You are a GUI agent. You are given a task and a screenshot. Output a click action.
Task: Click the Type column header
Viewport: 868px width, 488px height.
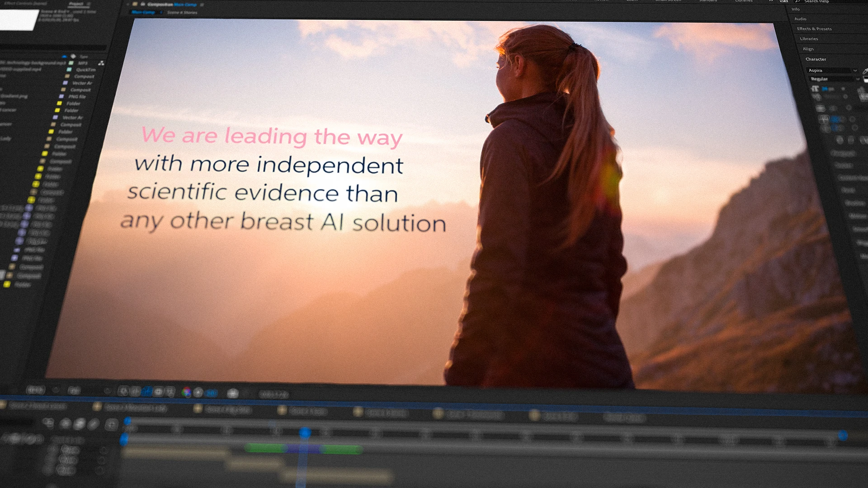[x=84, y=57]
